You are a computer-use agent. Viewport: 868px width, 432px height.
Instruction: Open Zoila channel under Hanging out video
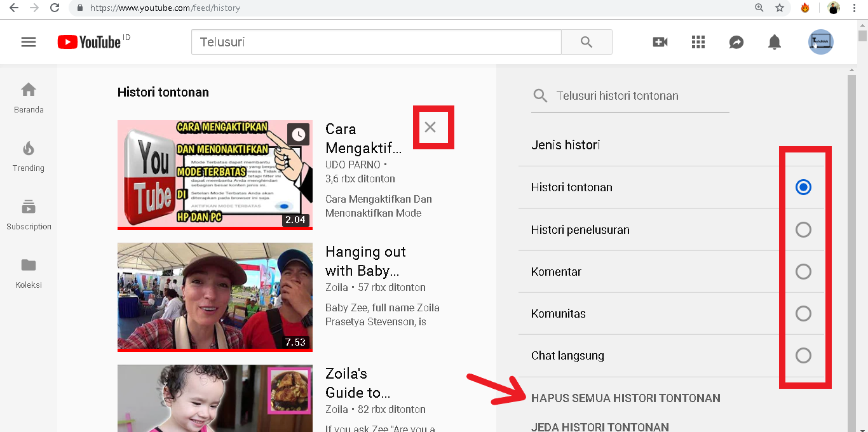tap(337, 287)
